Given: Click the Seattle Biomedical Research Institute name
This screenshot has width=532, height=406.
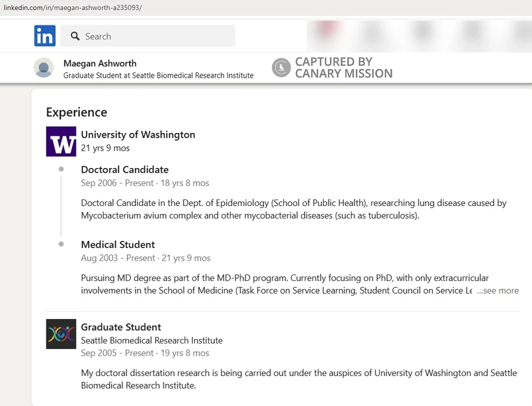Looking at the screenshot, I should (152, 340).
